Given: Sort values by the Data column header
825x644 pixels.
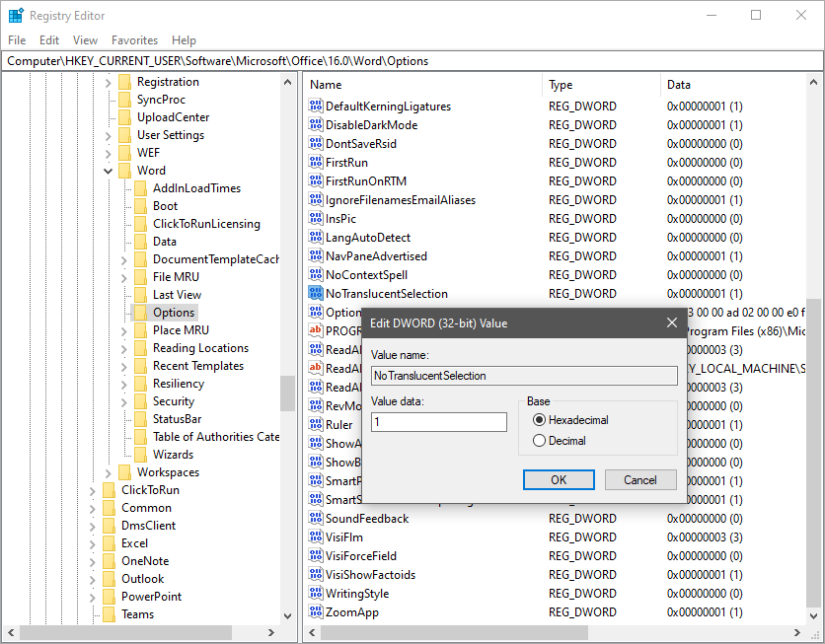Looking at the screenshot, I should coord(733,85).
